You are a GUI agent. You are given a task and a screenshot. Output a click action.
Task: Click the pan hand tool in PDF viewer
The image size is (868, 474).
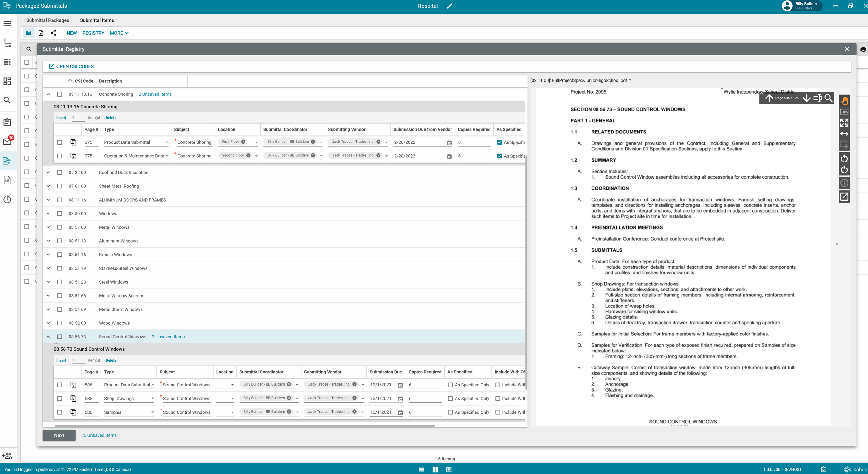pos(844,100)
